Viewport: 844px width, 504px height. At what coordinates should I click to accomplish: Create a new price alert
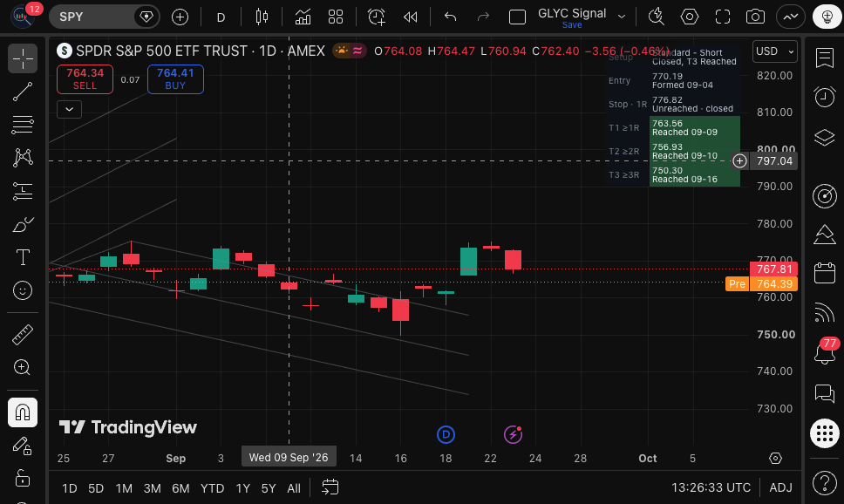[x=377, y=17]
